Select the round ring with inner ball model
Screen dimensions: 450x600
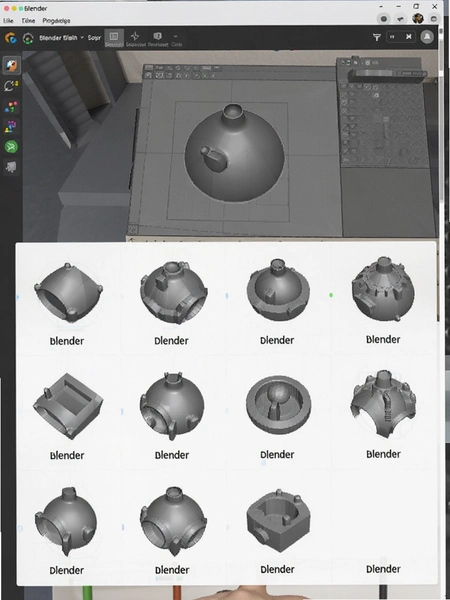(x=279, y=405)
